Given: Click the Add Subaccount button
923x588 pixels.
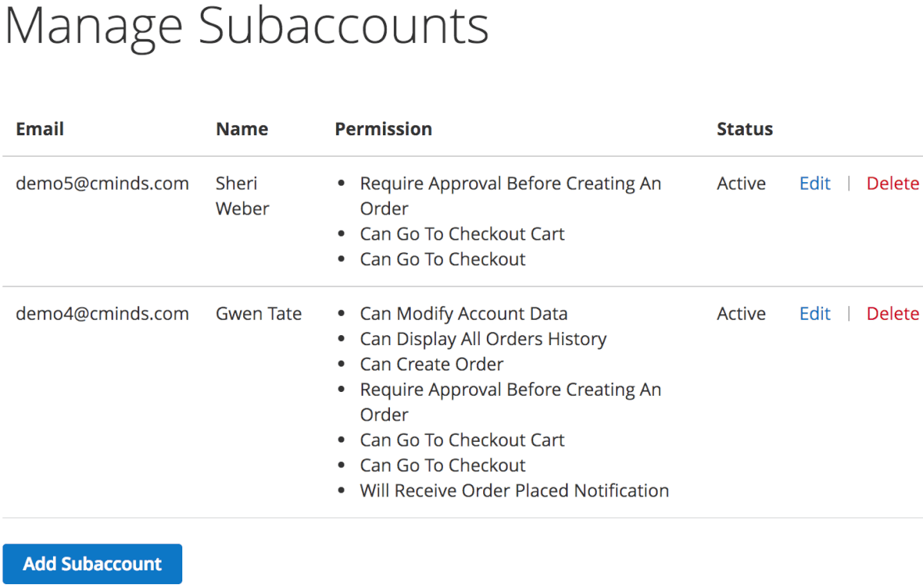Looking at the screenshot, I should (92, 564).
